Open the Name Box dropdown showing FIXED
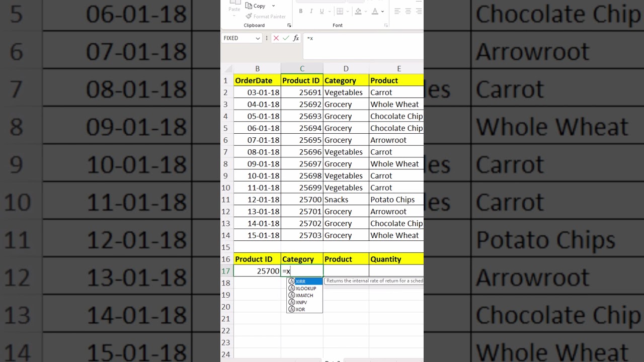 258,38
